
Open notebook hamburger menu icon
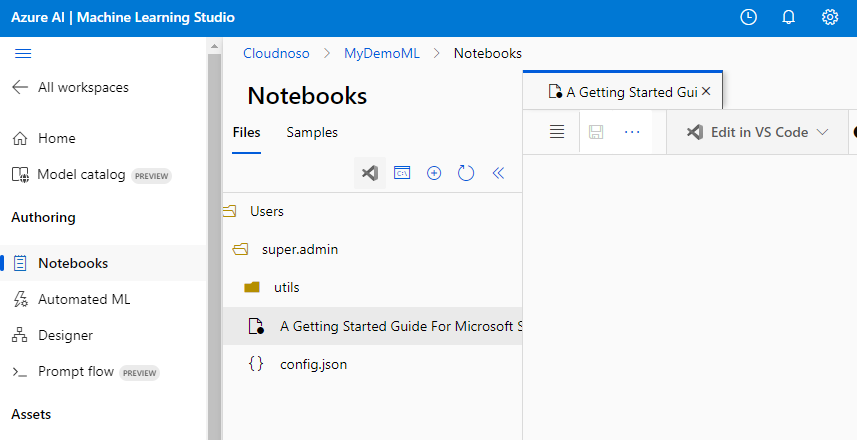[557, 132]
